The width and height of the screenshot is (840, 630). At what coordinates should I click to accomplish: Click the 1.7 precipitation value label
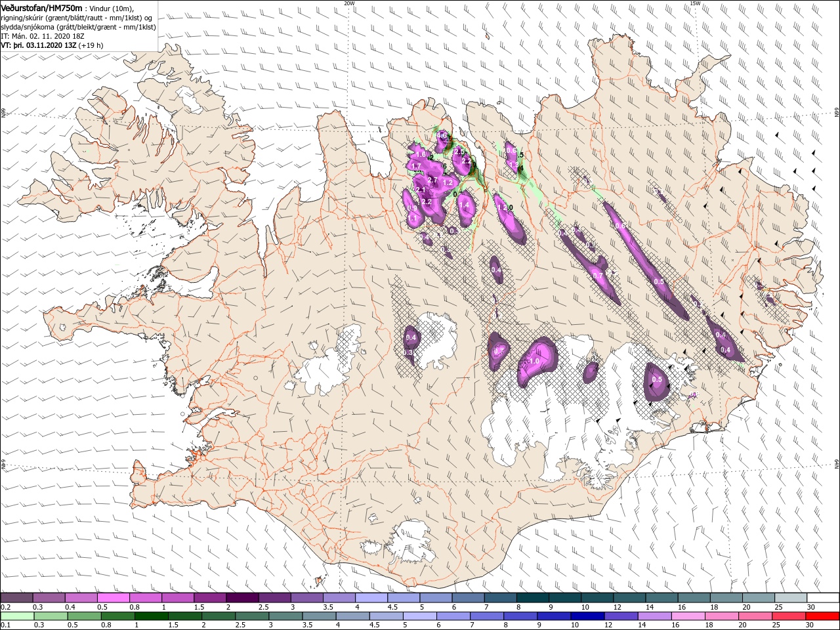pos(416,166)
